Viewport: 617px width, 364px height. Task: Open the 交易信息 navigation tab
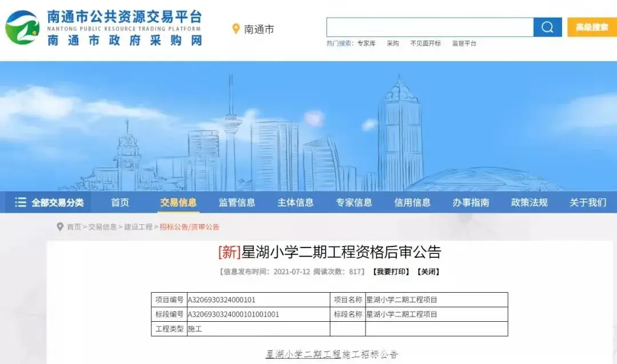tap(178, 203)
